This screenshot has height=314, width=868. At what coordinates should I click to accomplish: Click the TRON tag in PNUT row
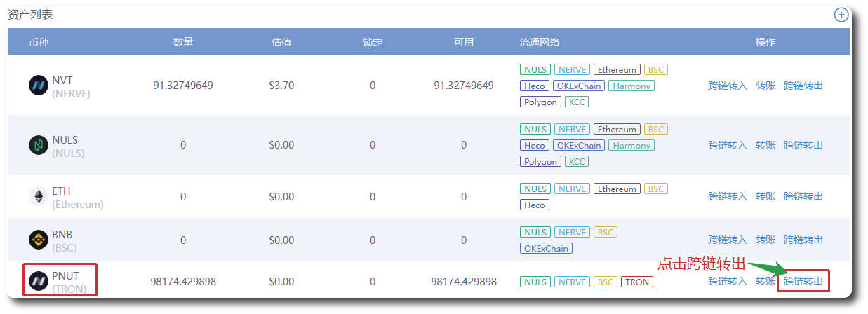pos(637,282)
